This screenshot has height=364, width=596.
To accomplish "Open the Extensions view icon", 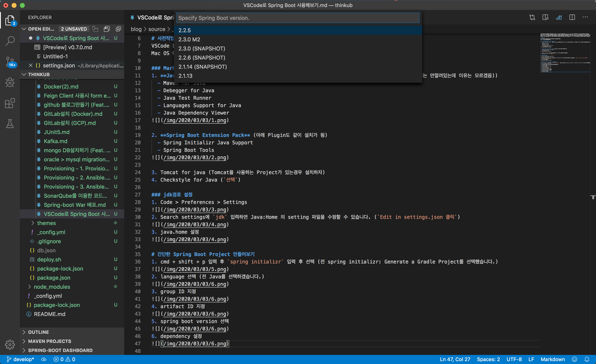I will pos(10,103).
